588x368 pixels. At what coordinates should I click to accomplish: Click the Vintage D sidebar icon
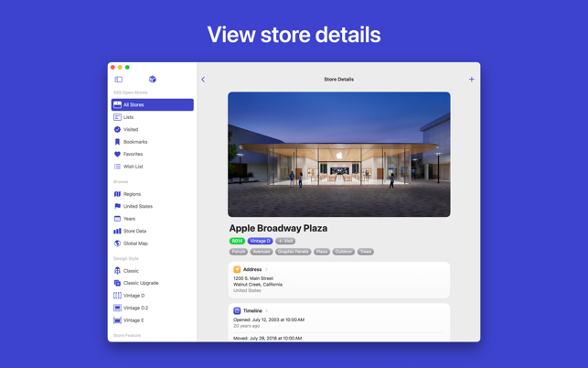[x=117, y=296]
